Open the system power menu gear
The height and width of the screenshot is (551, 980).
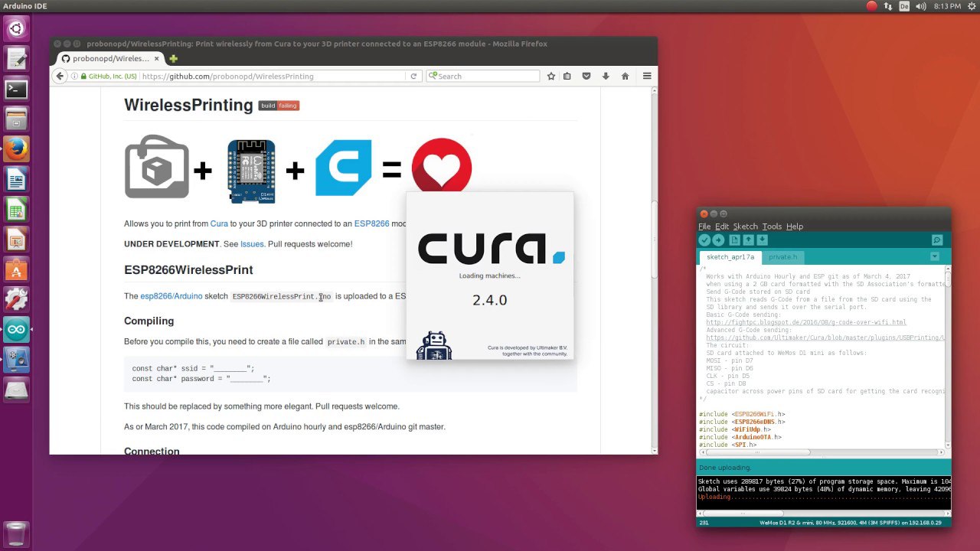tap(972, 6)
